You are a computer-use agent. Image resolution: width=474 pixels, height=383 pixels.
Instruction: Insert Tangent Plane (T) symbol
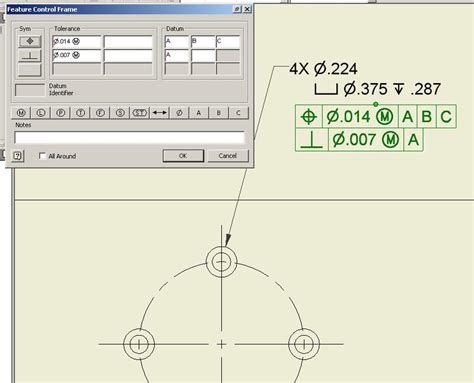click(80, 113)
